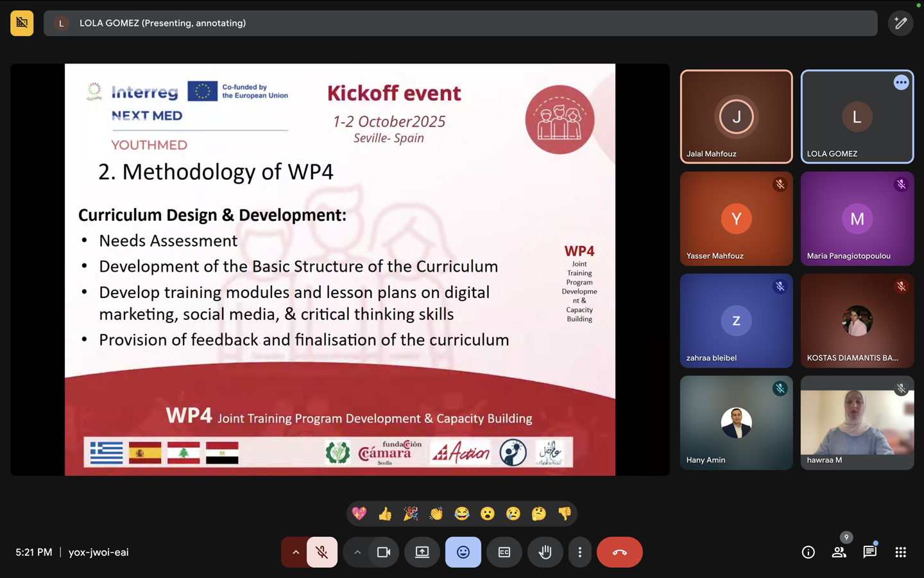
Task: Open the activities grid icon
Action: tap(900, 552)
